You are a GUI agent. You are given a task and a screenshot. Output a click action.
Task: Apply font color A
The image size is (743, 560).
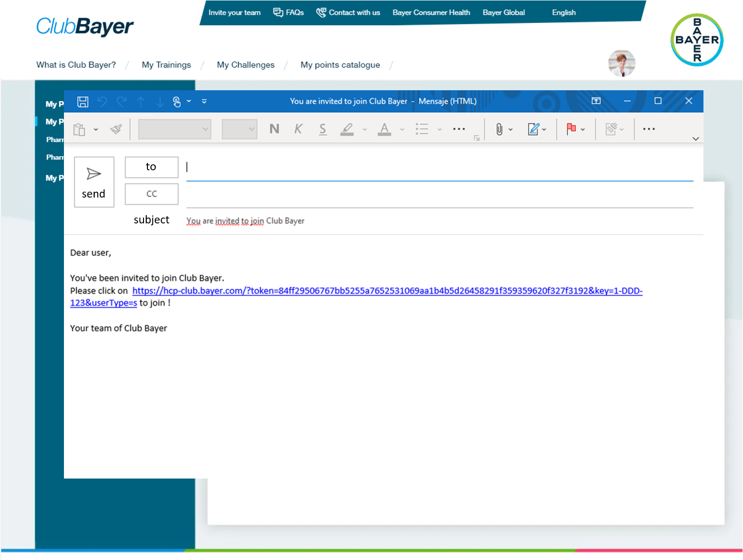(x=385, y=129)
